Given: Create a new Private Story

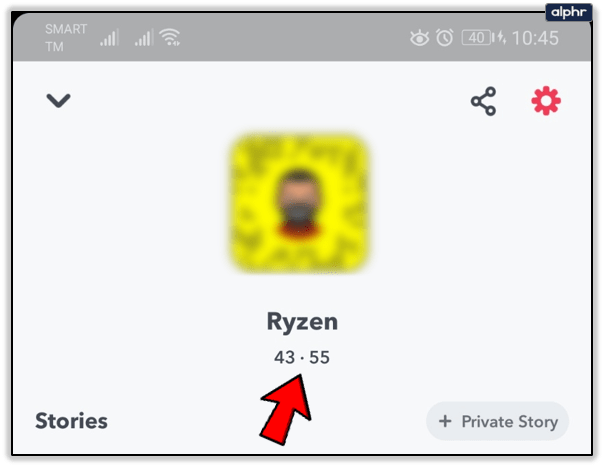Looking at the screenshot, I should (x=497, y=421).
